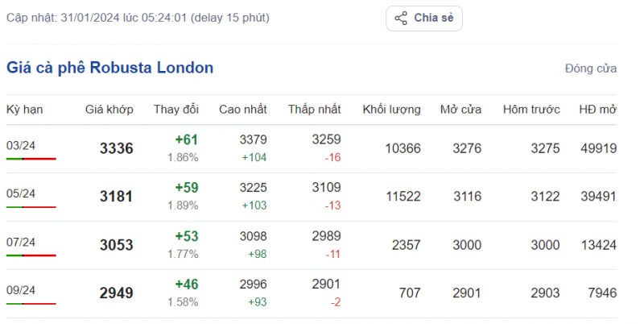This screenshot has height=324, width=644.
Task: Click the Đóng cửa market status label
Action: [x=591, y=69]
